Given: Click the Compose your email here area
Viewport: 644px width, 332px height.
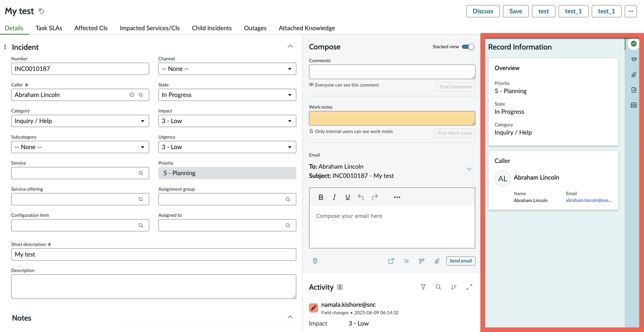Looking at the screenshot, I should click(392, 227).
